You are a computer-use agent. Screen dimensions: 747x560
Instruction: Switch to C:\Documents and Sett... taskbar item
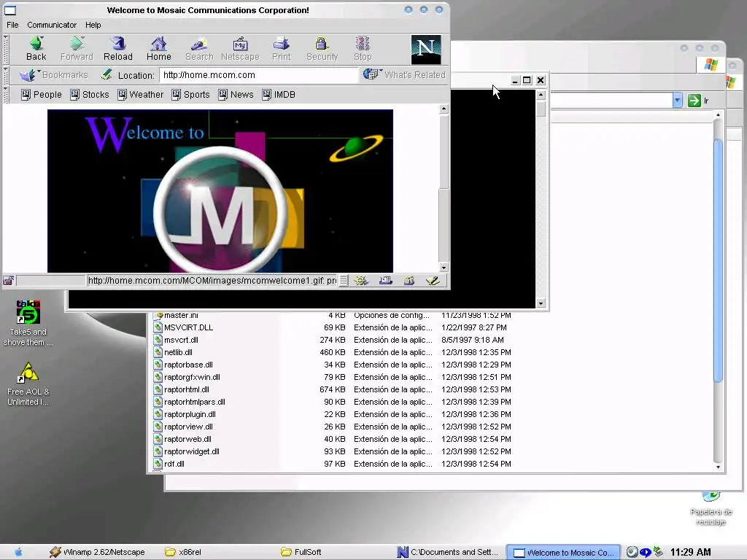(x=448, y=552)
